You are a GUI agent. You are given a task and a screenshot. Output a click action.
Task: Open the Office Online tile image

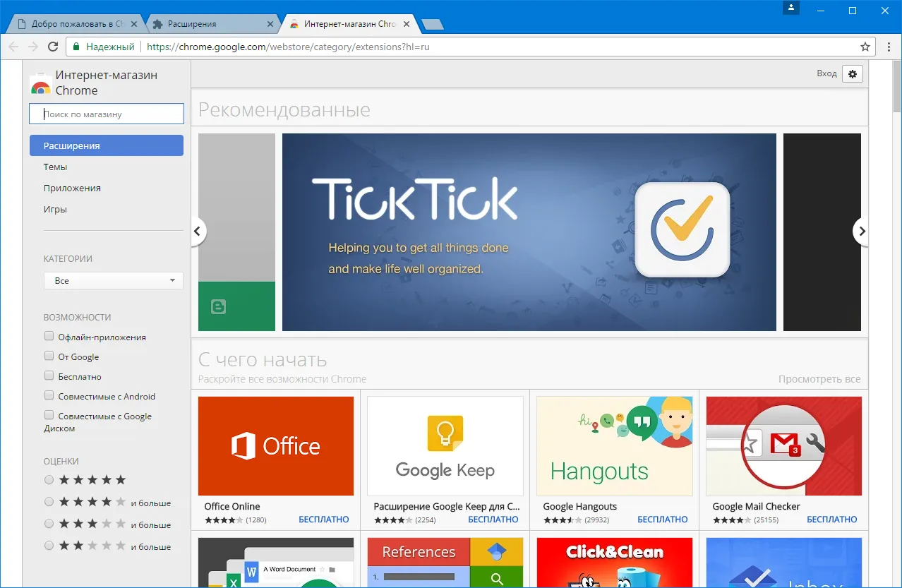(276, 446)
